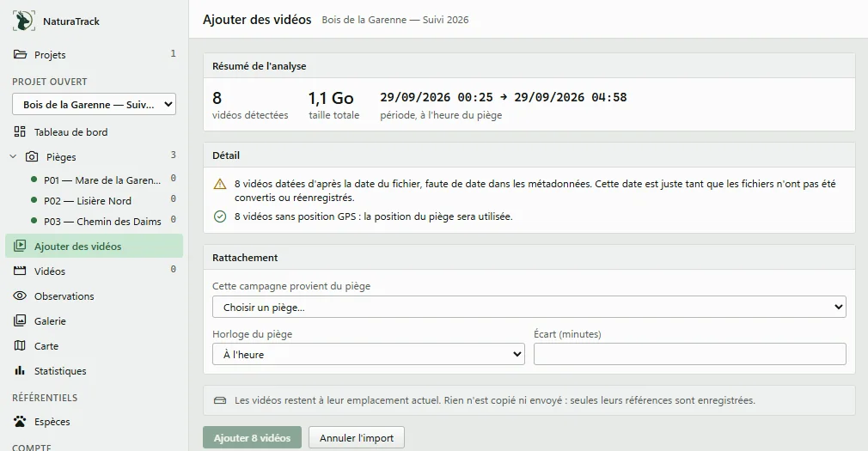Click the NaturaTrack app name
Image resolution: width=868 pixels, height=451 pixels.
[x=71, y=21]
